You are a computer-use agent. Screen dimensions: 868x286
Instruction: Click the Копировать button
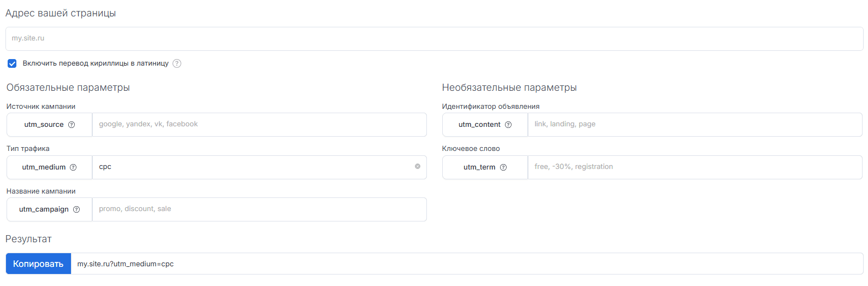point(38,264)
